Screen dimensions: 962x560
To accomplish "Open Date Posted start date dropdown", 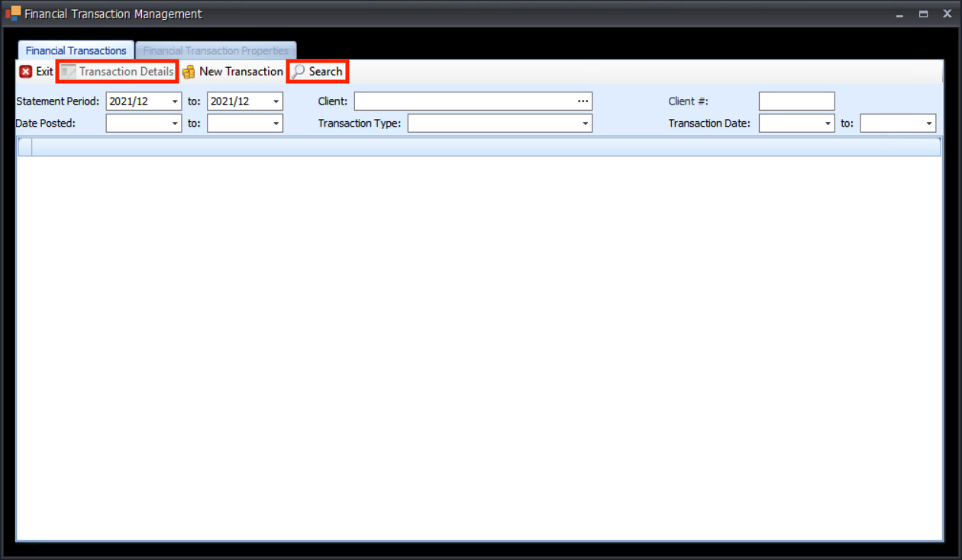I will click(x=175, y=124).
